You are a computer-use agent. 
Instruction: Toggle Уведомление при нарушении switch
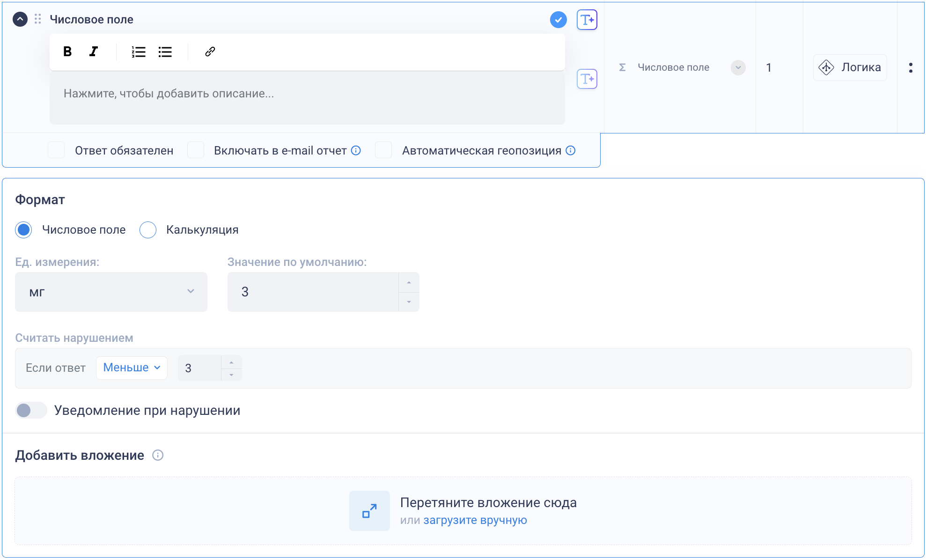click(x=31, y=410)
